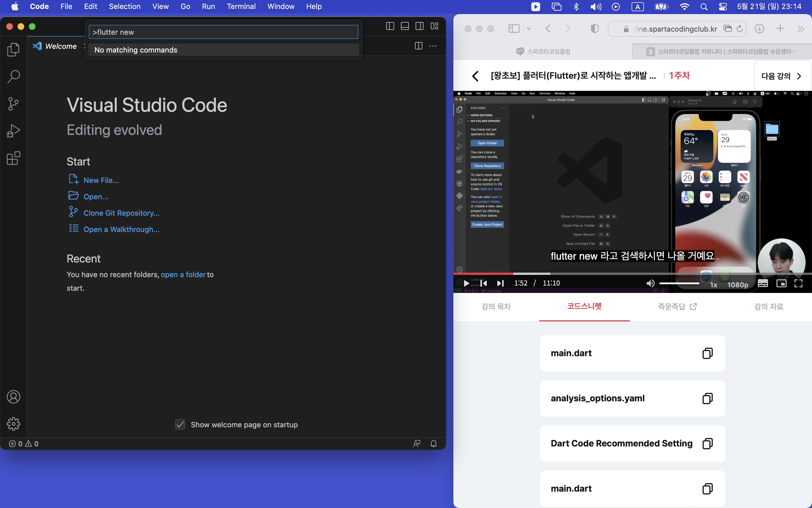Toggle the primary side bar layout icon
Screen dimensions: 812x508
pyautogui.click(x=390, y=26)
